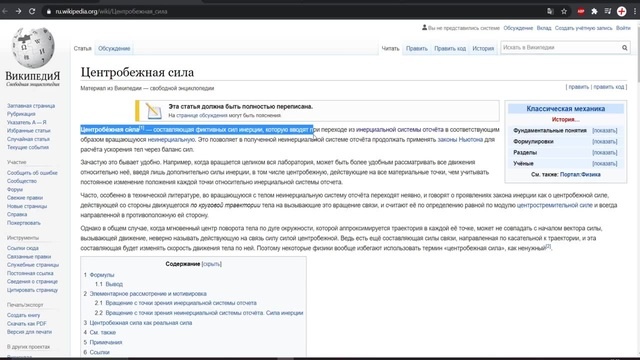Open the Править код tab
The width and height of the screenshot is (640, 360).
pos(450,49)
